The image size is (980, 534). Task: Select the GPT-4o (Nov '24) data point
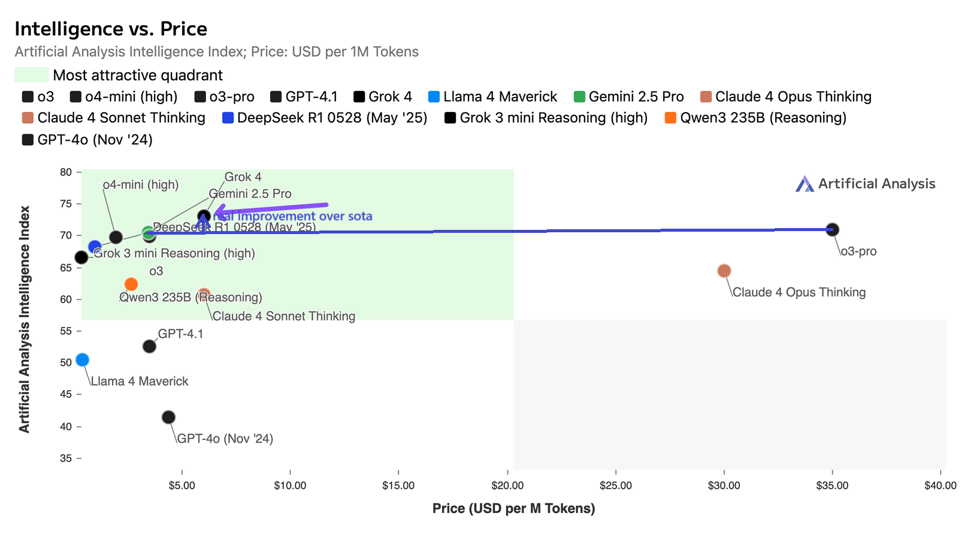pyautogui.click(x=168, y=417)
